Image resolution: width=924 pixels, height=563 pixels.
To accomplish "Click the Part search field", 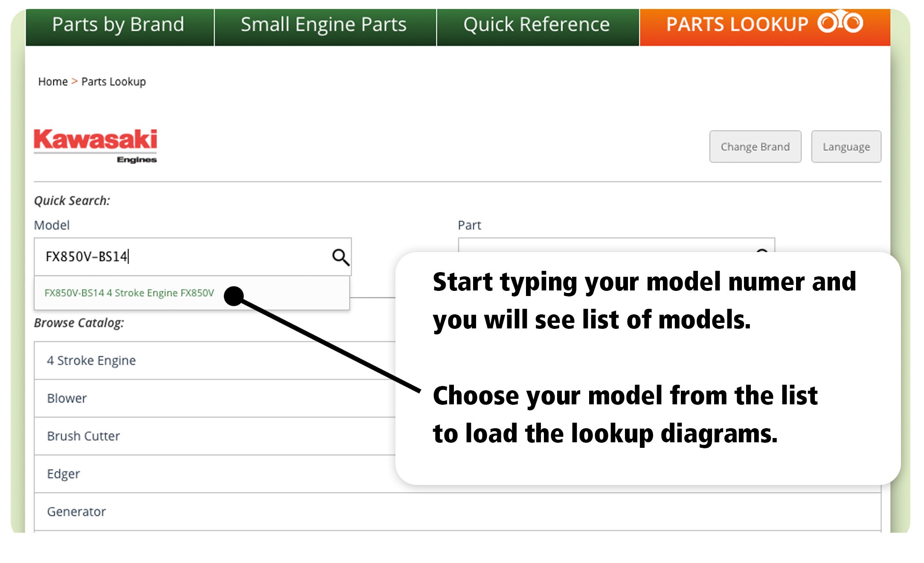I will pyautogui.click(x=616, y=246).
